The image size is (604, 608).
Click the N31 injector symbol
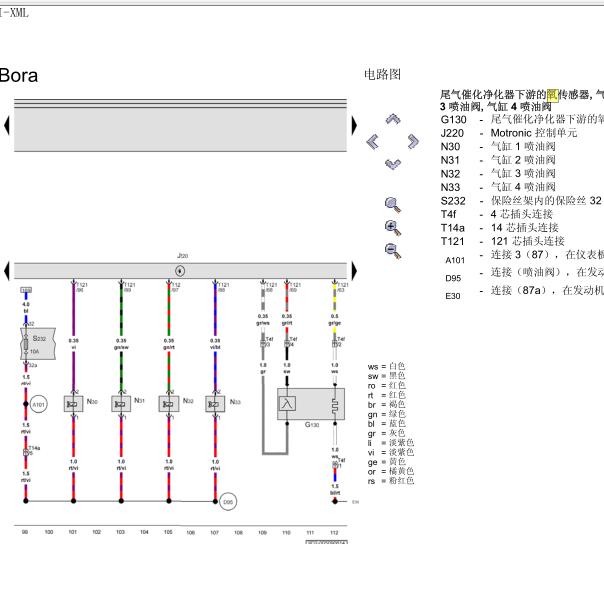click(x=121, y=404)
